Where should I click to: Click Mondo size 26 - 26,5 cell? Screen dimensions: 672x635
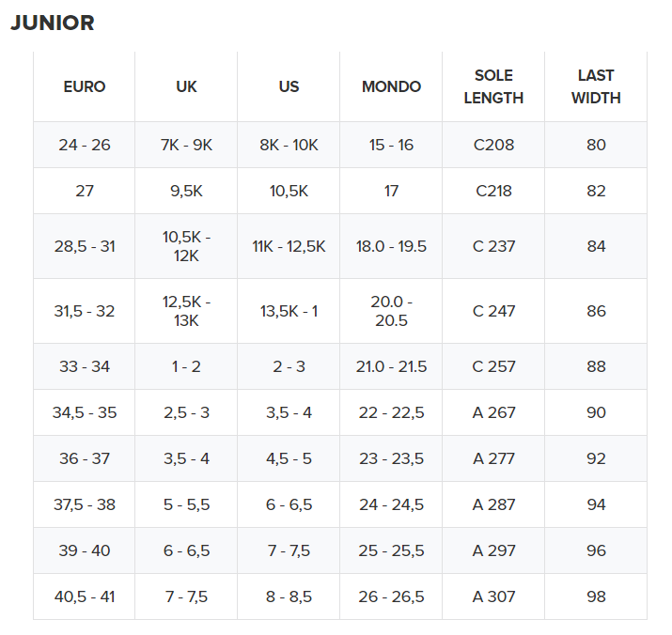[391, 596]
